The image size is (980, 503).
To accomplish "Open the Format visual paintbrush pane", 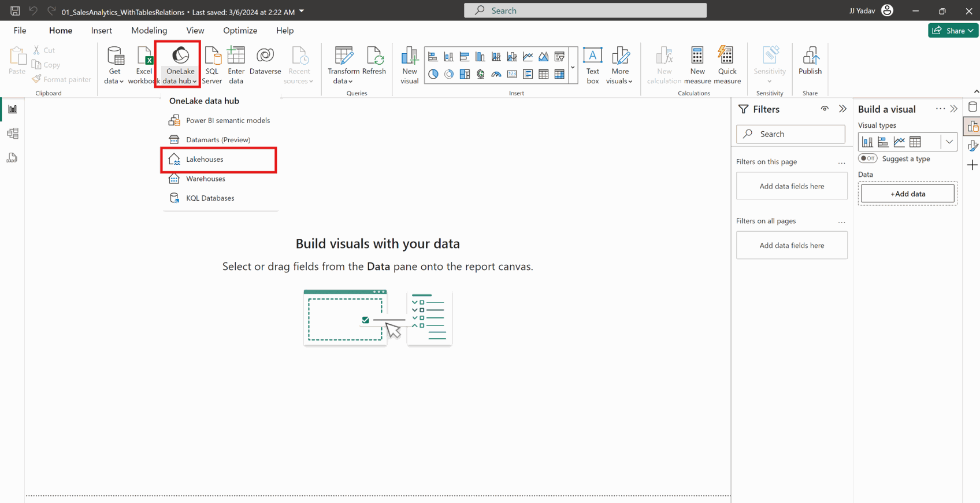I will pyautogui.click(x=972, y=146).
